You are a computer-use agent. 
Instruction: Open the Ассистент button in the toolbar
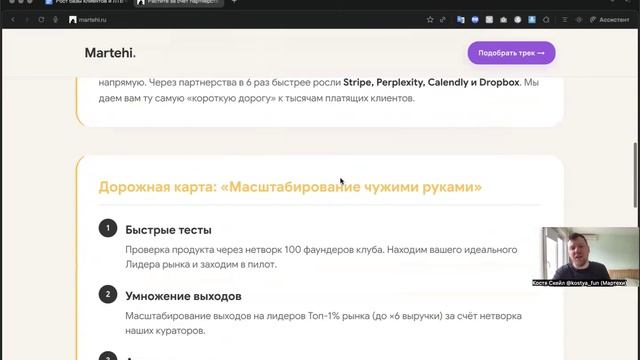click(610, 20)
